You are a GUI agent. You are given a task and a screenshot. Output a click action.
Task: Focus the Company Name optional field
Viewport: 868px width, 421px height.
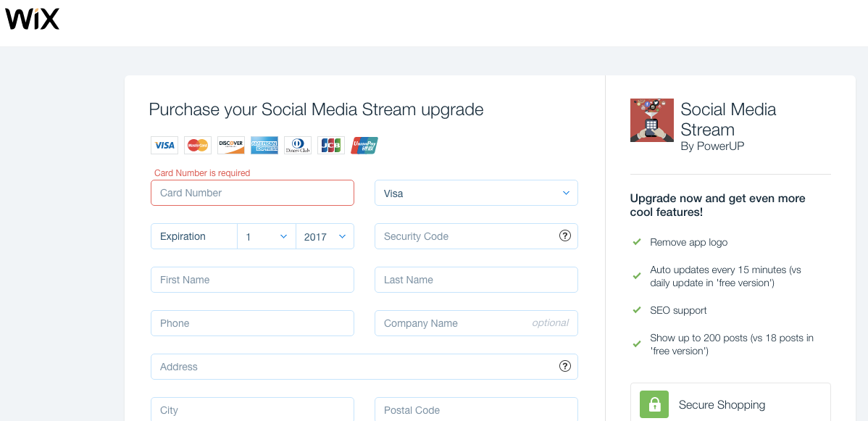point(476,323)
